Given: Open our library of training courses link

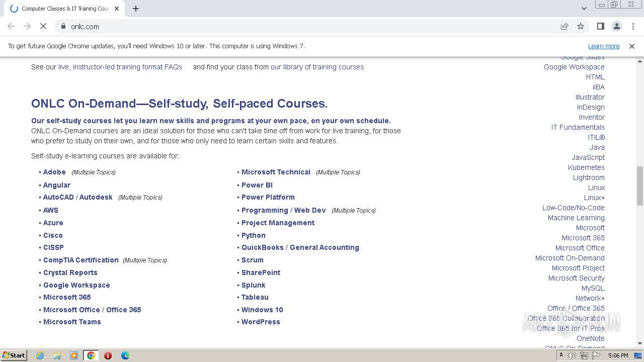Looking at the screenshot, I should (317, 67).
